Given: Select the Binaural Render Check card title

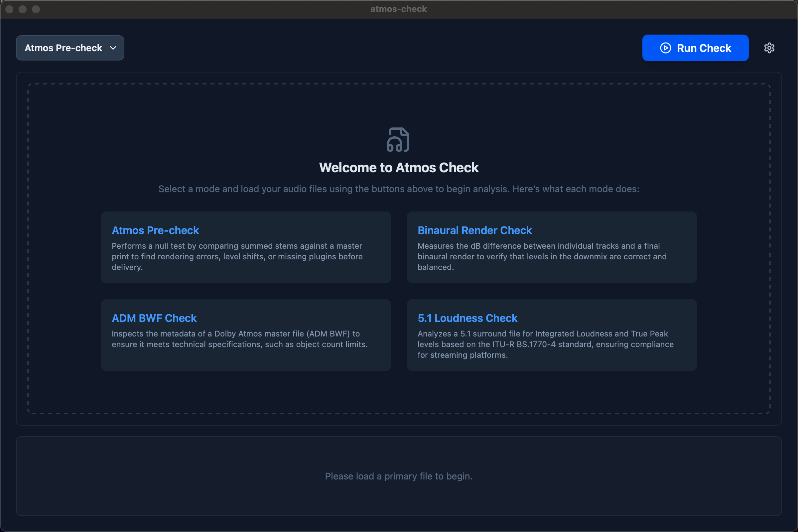Looking at the screenshot, I should (x=475, y=230).
